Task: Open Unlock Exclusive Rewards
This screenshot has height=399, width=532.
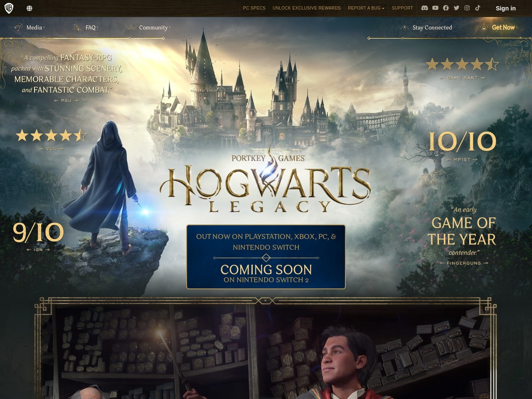Action: tap(306, 8)
